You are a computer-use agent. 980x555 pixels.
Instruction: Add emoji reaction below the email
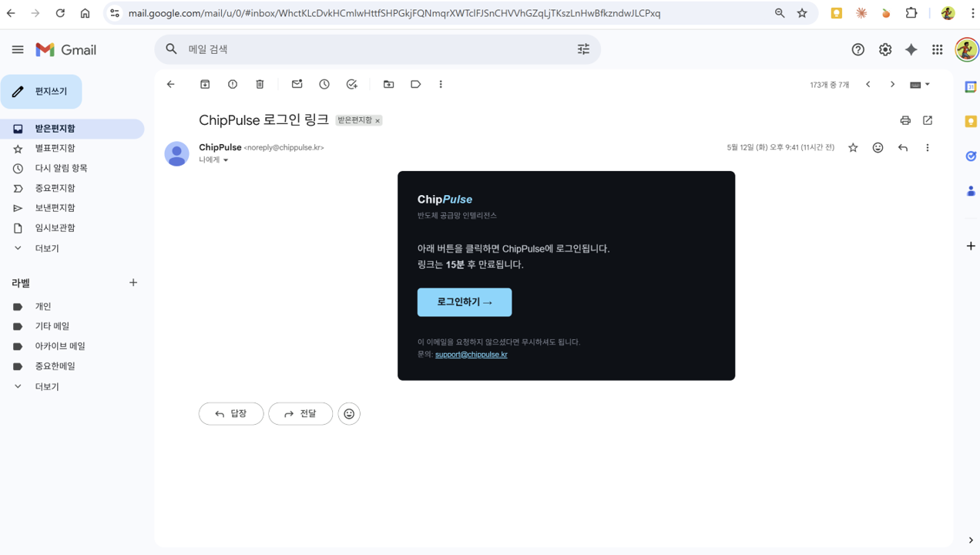point(349,414)
